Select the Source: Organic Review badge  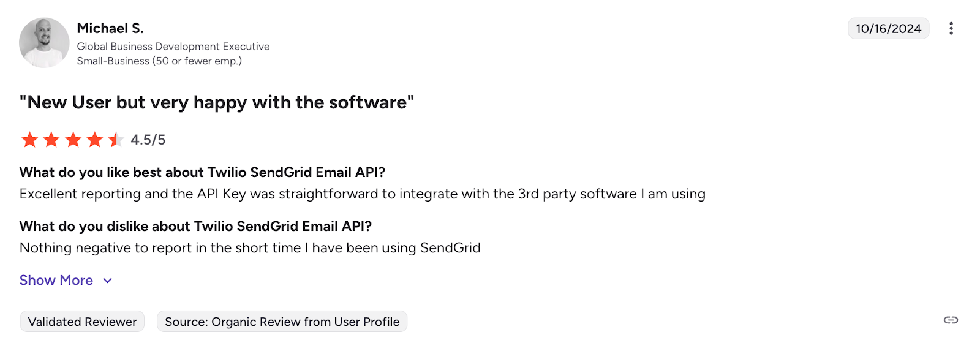[282, 322]
